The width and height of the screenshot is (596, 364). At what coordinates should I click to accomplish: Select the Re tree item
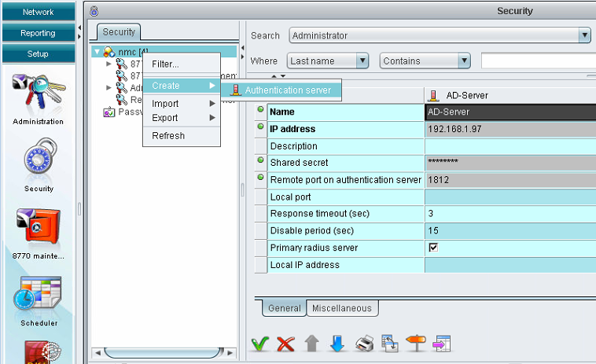[x=129, y=100]
